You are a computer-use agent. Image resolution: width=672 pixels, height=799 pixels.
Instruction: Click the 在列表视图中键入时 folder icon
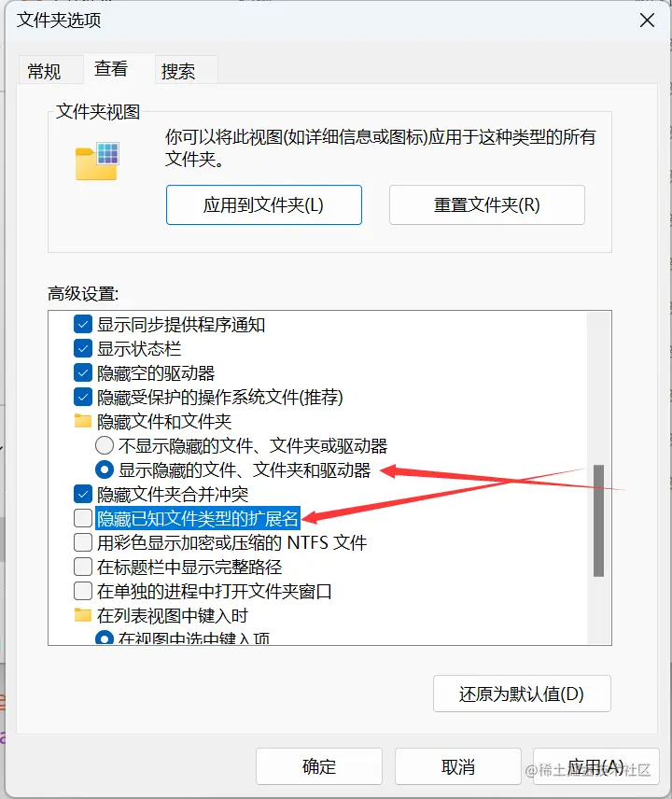[x=82, y=615]
